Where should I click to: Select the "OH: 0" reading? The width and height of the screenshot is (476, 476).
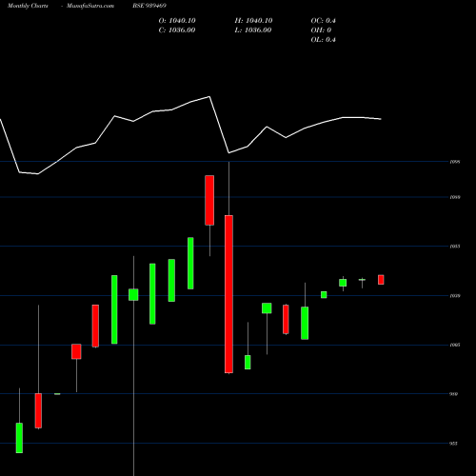click(x=321, y=30)
